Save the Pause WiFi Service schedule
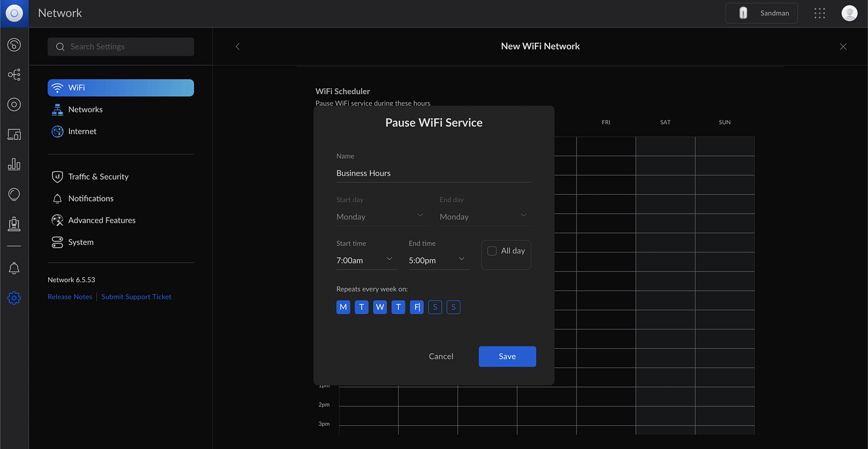The width and height of the screenshot is (868, 449). point(507,356)
